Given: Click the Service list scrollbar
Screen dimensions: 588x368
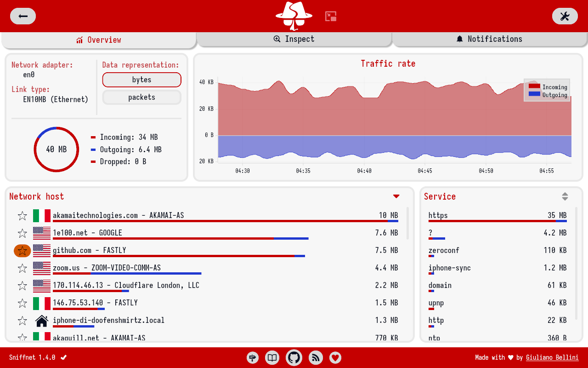Looking at the screenshot, I should tap(576, 263).
